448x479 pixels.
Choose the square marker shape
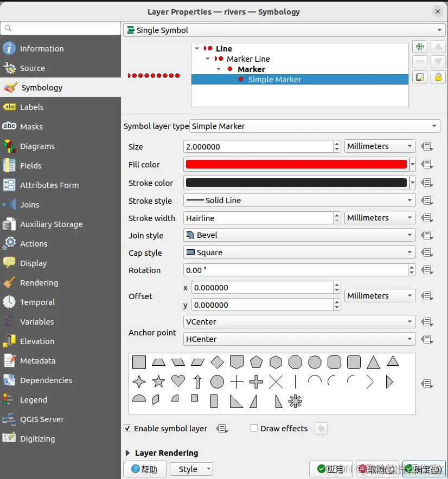click(139, 363)
